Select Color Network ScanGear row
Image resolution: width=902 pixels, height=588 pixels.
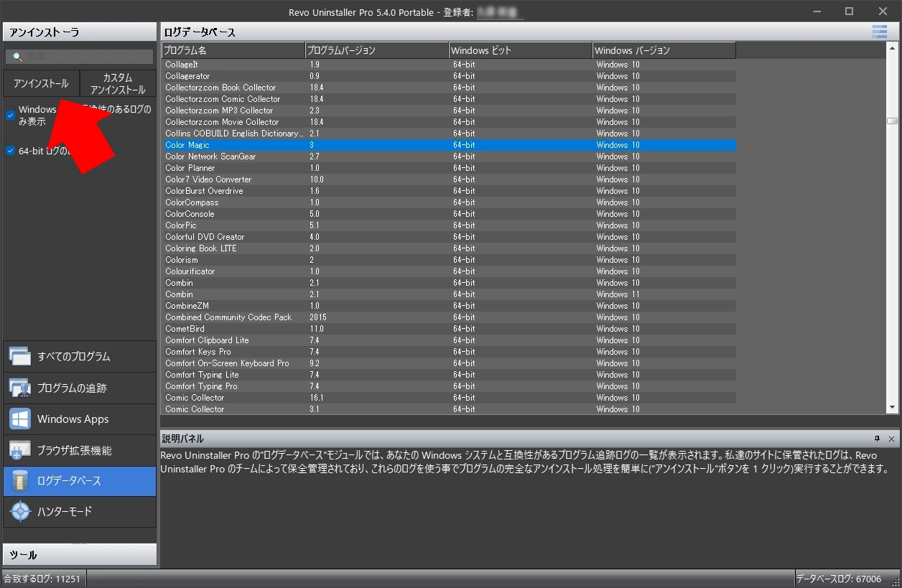coord(449,157)
